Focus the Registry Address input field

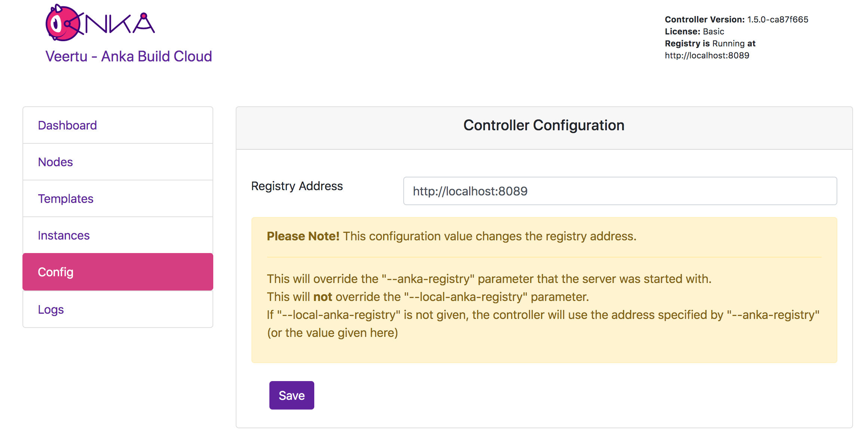pos(620,191)
